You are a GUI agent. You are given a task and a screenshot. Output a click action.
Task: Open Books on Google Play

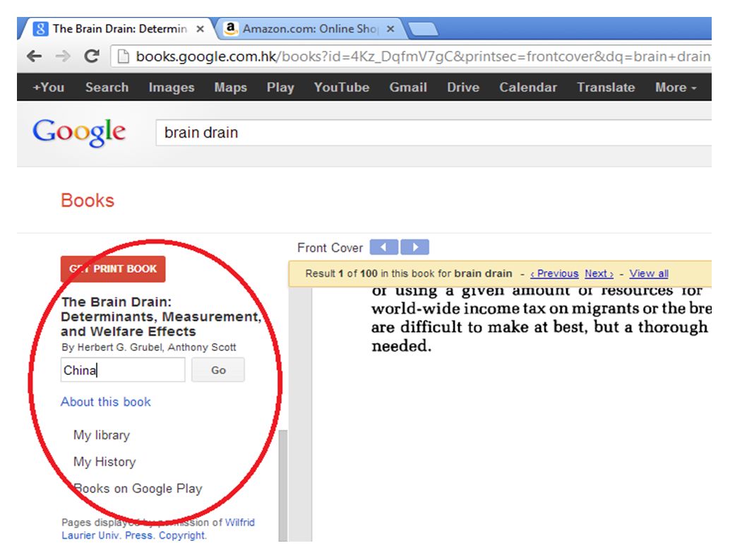pos(138,489)
